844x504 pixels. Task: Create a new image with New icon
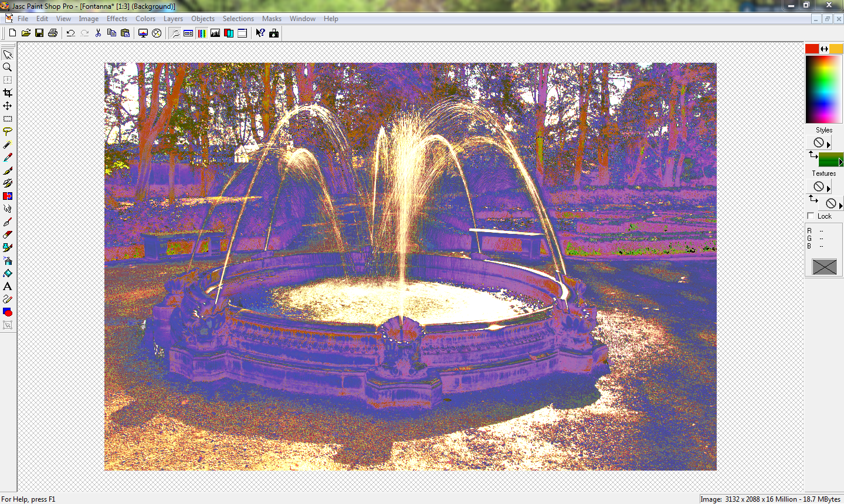(x=12, y=33)
